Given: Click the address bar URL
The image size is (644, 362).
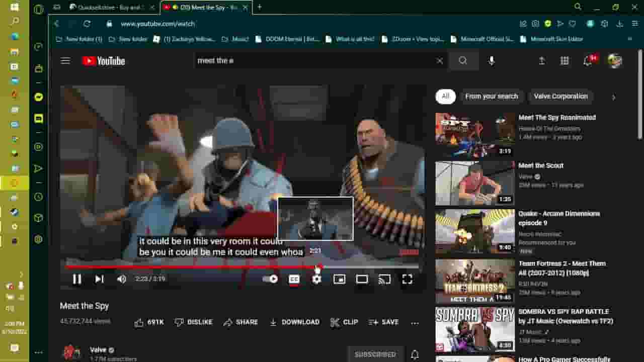Looking at the screenshot, I should [157, 24].
